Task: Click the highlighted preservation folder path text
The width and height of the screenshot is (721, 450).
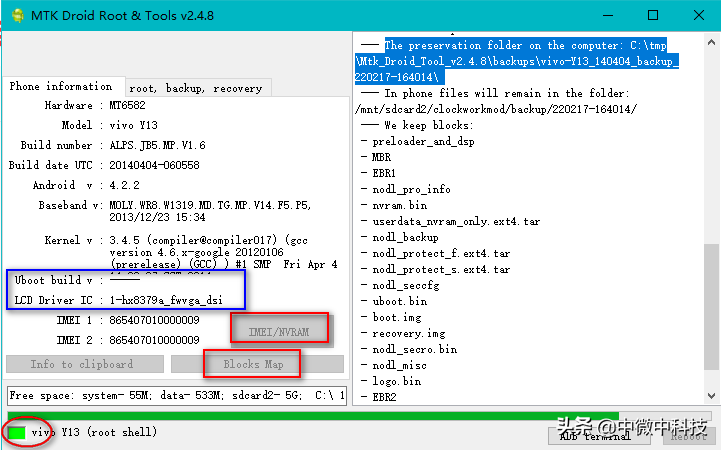Action: 516,61
